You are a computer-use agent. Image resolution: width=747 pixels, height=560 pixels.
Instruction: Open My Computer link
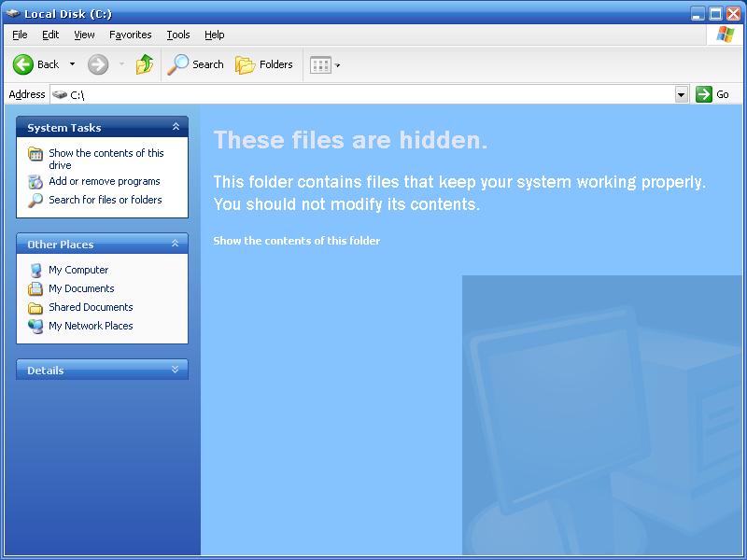[x=78, y=270]
